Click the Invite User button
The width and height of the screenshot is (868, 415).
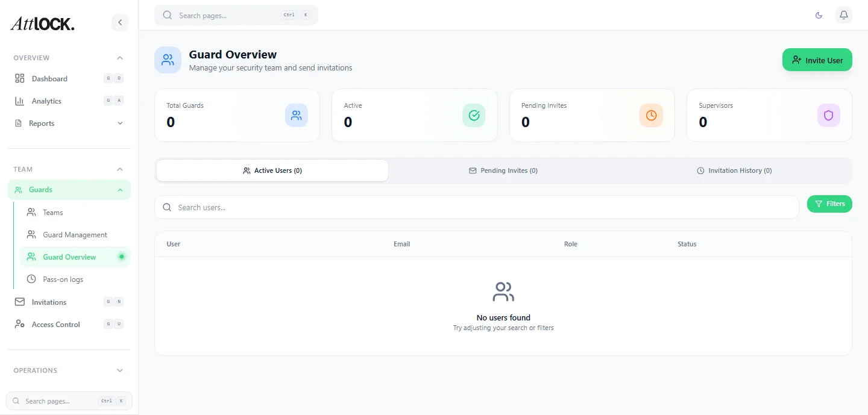pyautogui.click(x=817, y=60)
